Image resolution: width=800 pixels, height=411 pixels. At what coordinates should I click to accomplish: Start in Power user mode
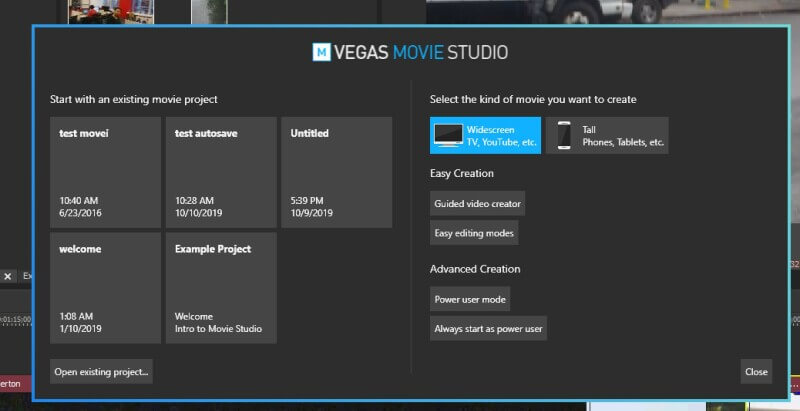pyautogui.click(x=470, y=299)
